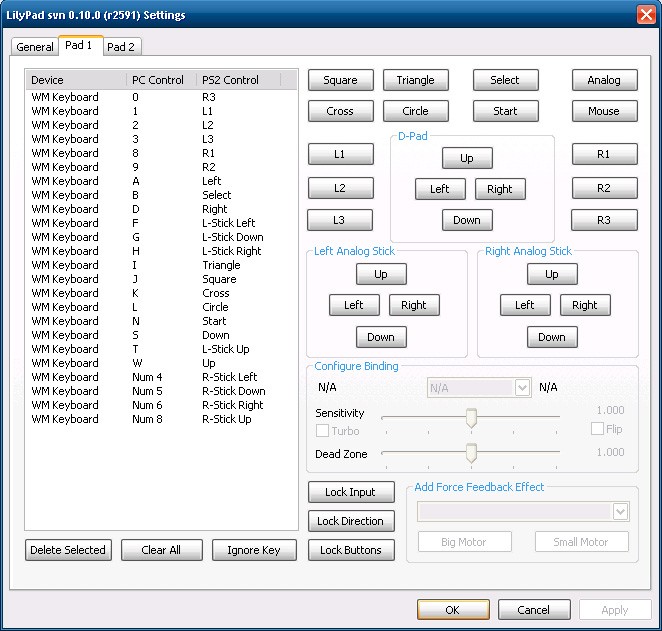Open the Pad 2 tab
The height and width of the screenshot is (631, 662).
[121, 47]
